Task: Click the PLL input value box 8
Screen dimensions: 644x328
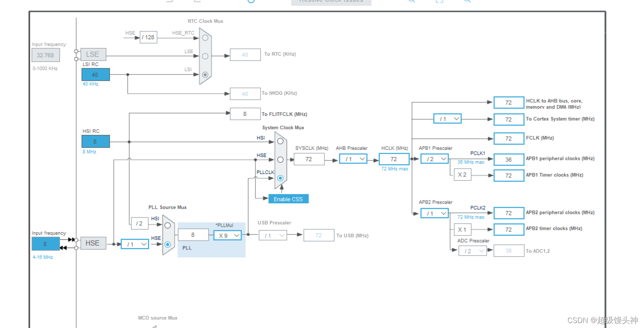Action: pos(193,235)
